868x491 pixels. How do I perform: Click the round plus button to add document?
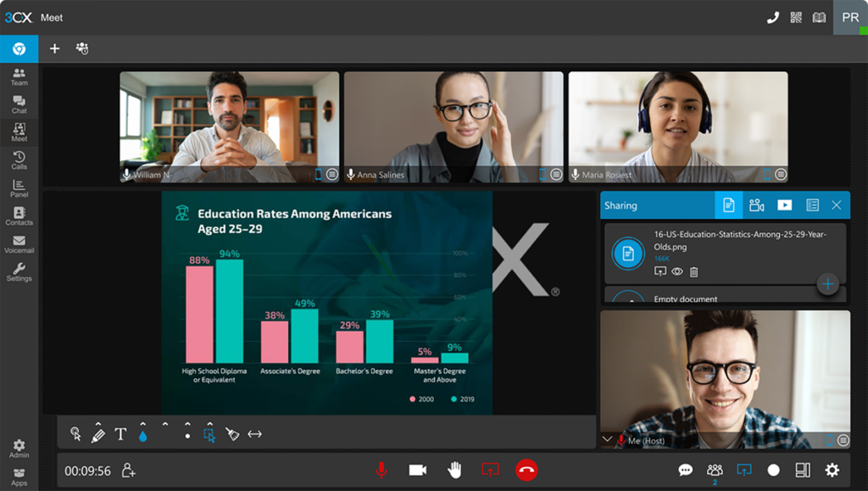[x=828, y=284]
